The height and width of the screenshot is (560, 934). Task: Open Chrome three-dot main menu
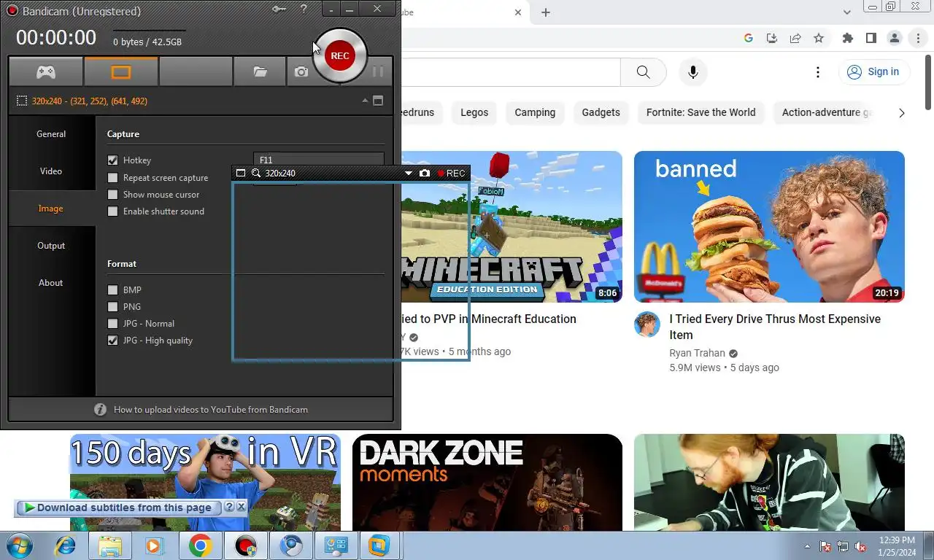coord(918,38)
